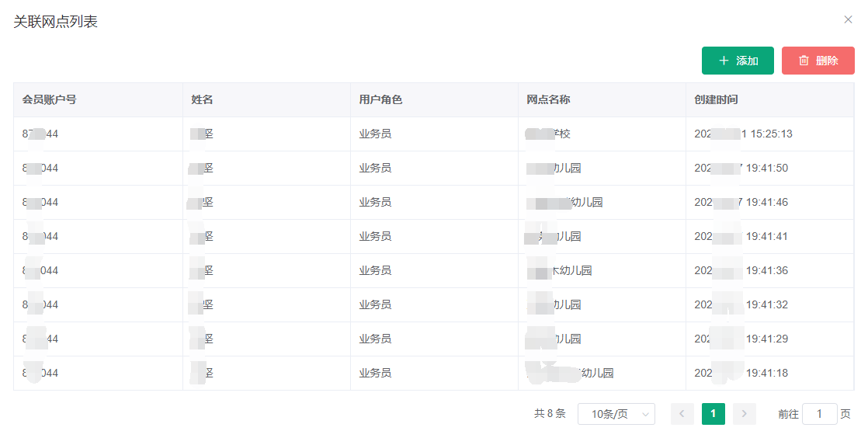Click the red 删除 button
This screenshot has height=445, width=868.
coord(818,61)
